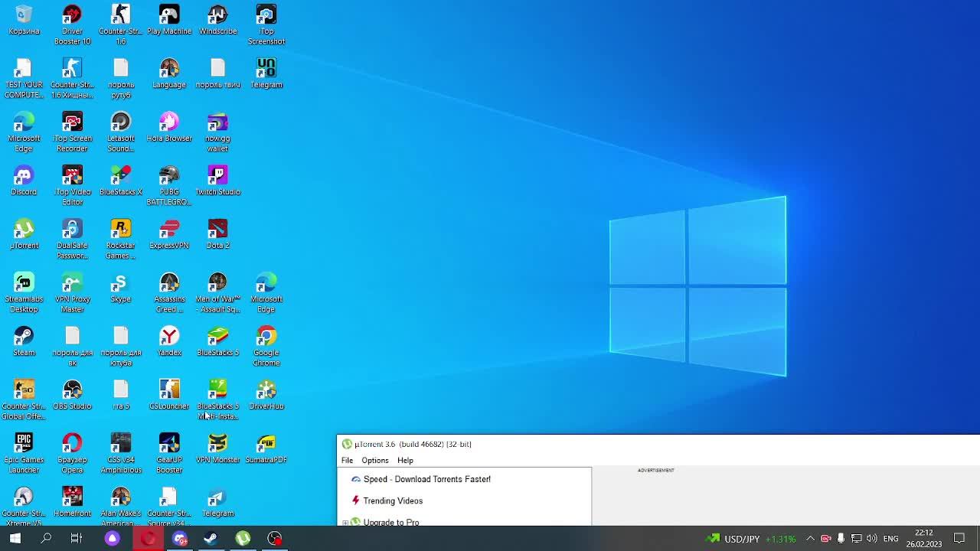This screenshot has height=551, width=980.
Task: Open the volume control in system tray
Action: click(871, 539)
